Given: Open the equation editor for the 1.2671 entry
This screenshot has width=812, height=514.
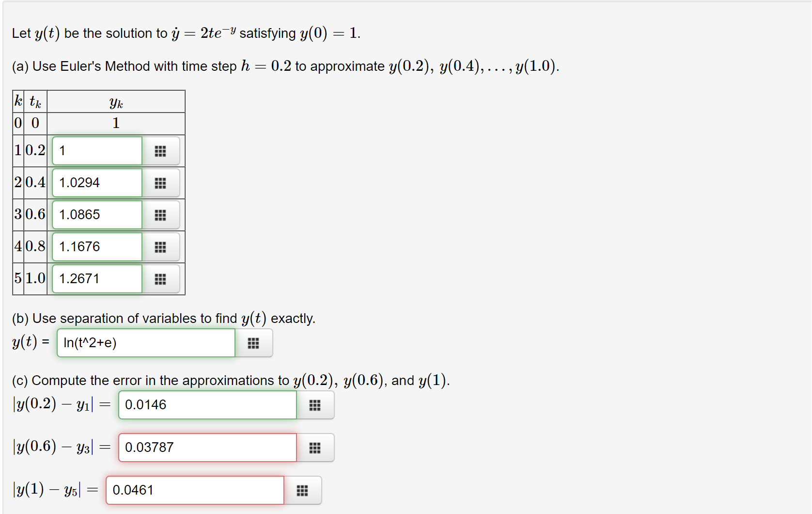Looking at the screenshot, I should pyautogui.click(x=160, y=279).
